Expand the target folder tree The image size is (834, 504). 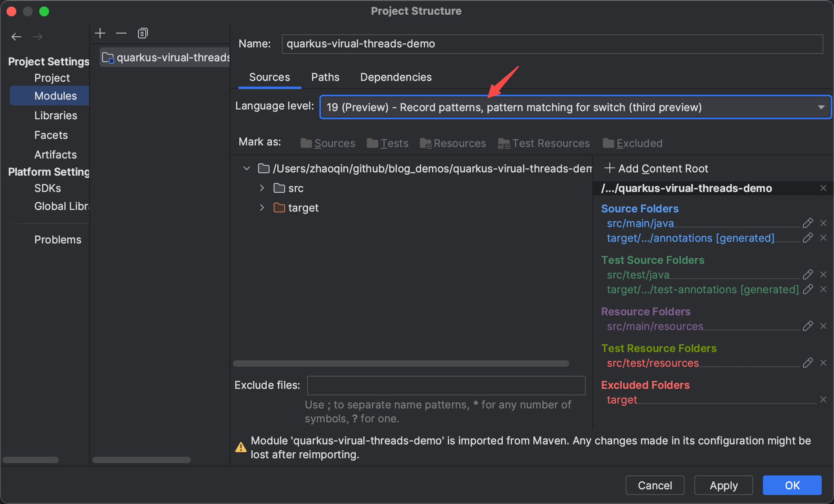[261, 207]
